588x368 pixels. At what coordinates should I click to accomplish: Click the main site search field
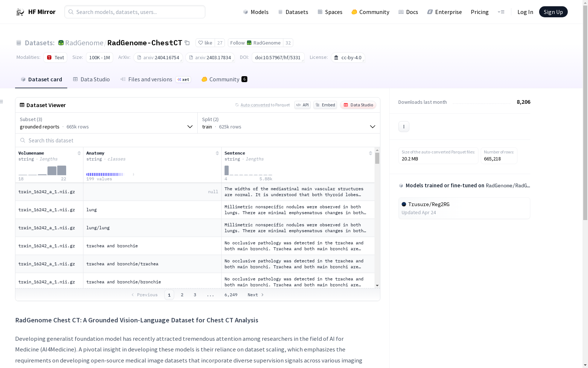click(135, 12)
